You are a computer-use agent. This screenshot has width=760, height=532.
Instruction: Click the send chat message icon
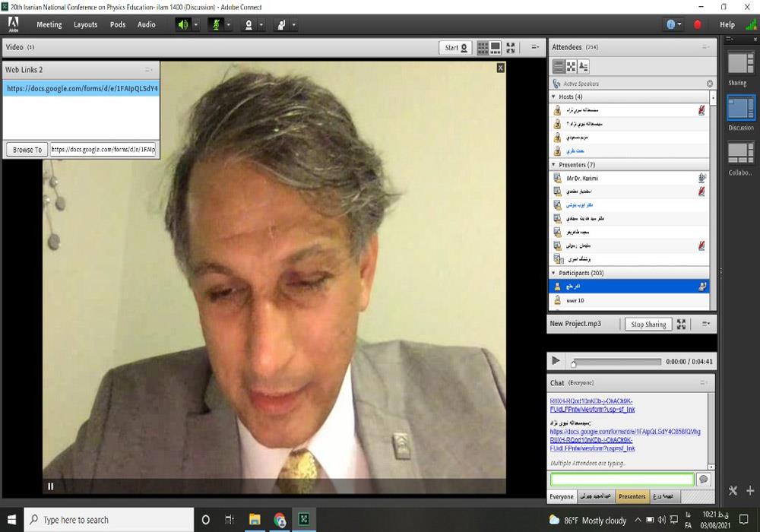pos(704,480)
